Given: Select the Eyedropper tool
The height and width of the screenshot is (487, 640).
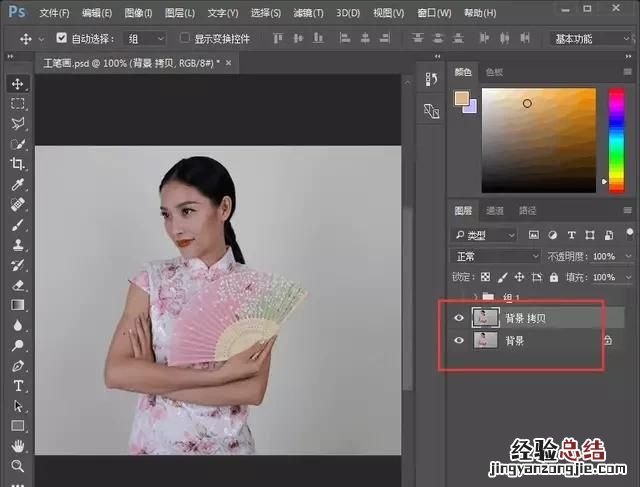Looking at the screenshot, I should pyautogui.click(x=18, y=185).
